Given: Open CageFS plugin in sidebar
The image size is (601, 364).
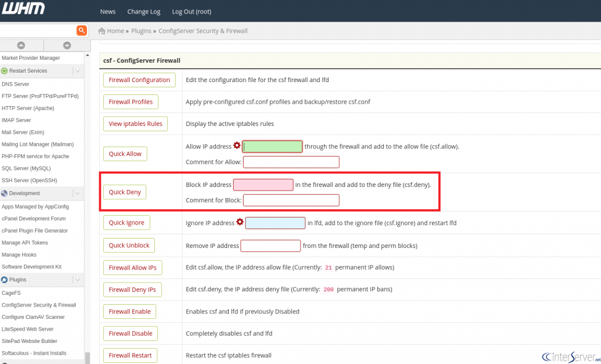Looking at the screenshot, I should (11, 293).
